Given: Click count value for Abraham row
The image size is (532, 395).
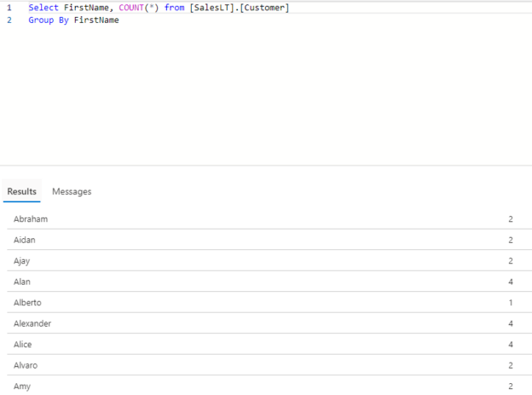Looking at the screenshot, I should (511, 219).
